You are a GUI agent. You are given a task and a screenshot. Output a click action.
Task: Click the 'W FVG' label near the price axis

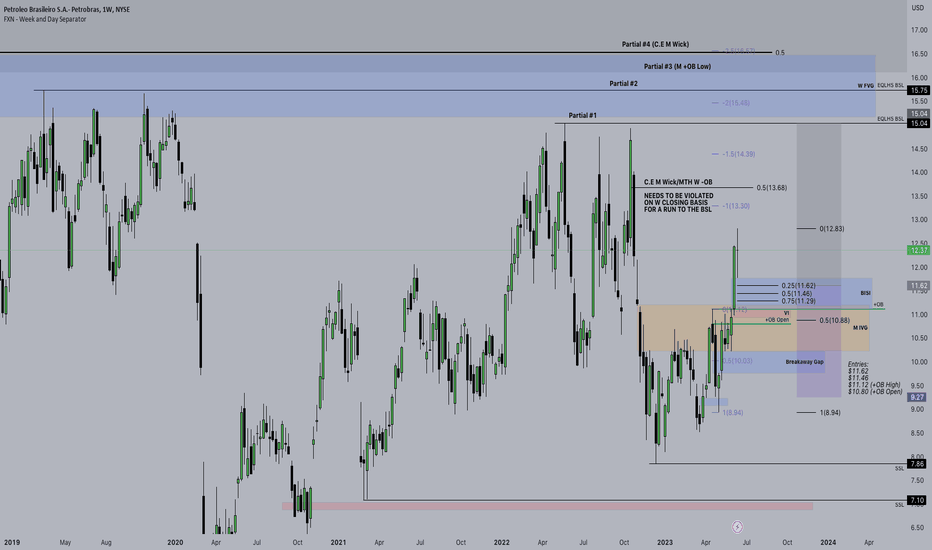(x=865, y=86)
